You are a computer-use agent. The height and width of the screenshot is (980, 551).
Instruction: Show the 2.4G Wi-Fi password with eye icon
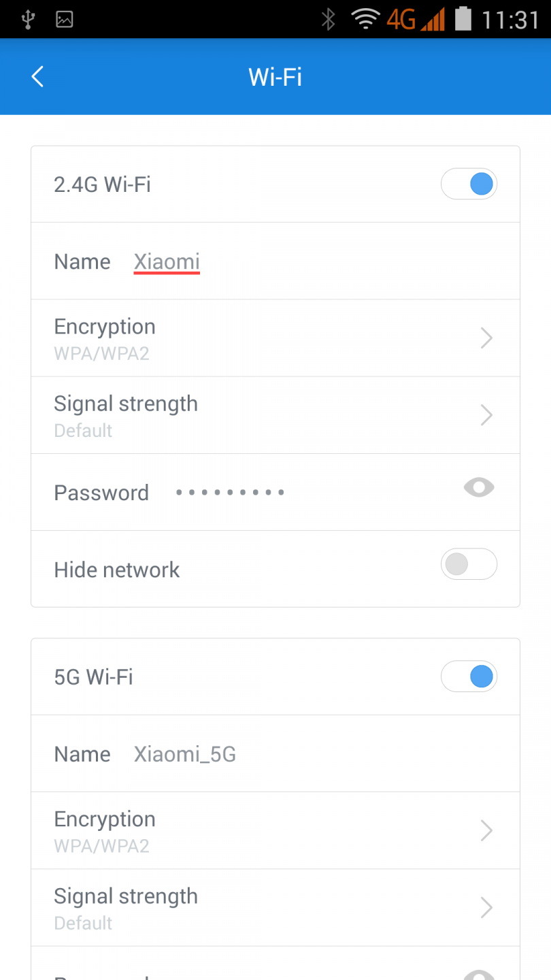(479, 488)
